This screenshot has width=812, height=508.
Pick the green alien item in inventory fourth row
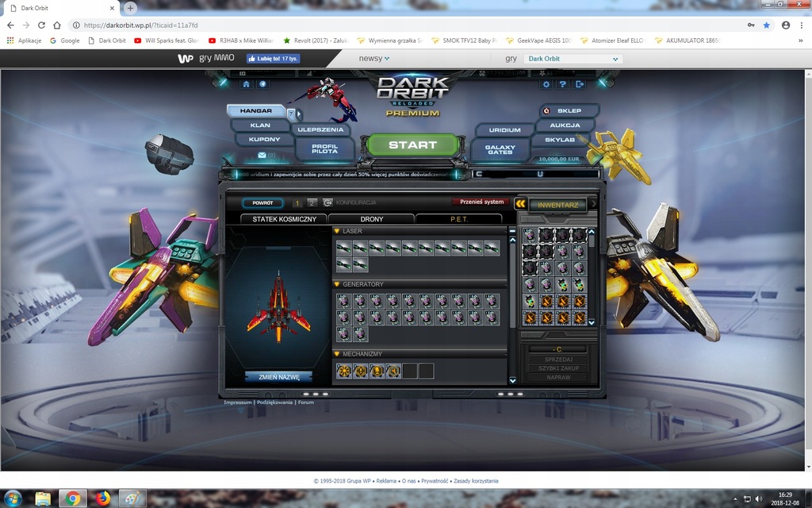(x=562, y=285)
